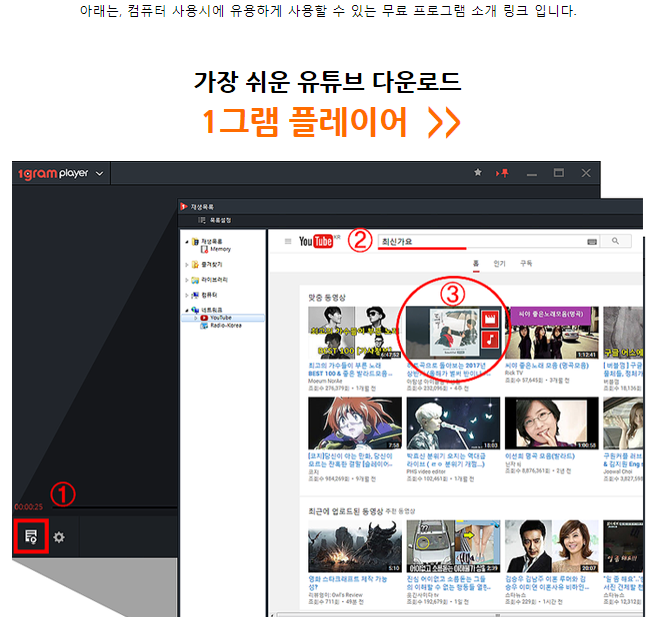Click the Moeum NorAe channel name
671x635 pixels.
(325, 381)
